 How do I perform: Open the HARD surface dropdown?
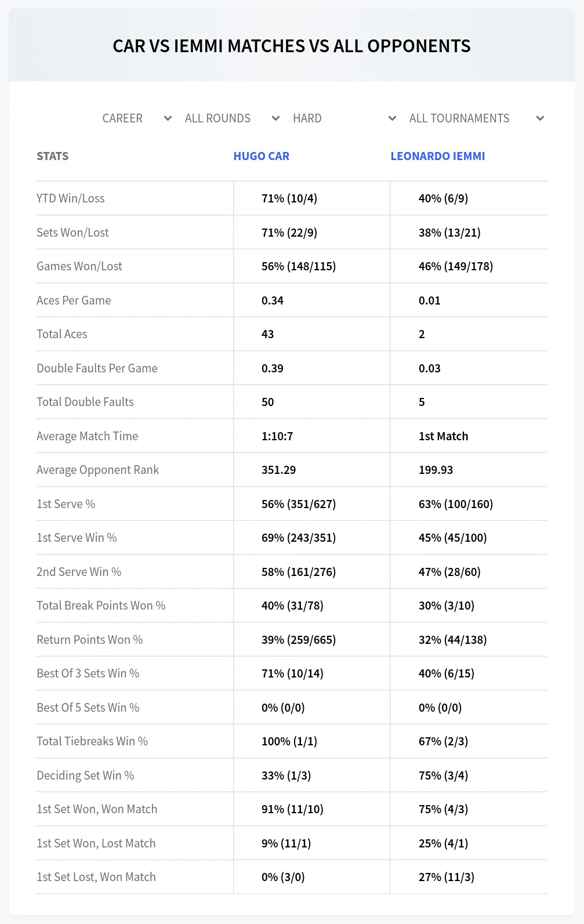tap(344, 118)
